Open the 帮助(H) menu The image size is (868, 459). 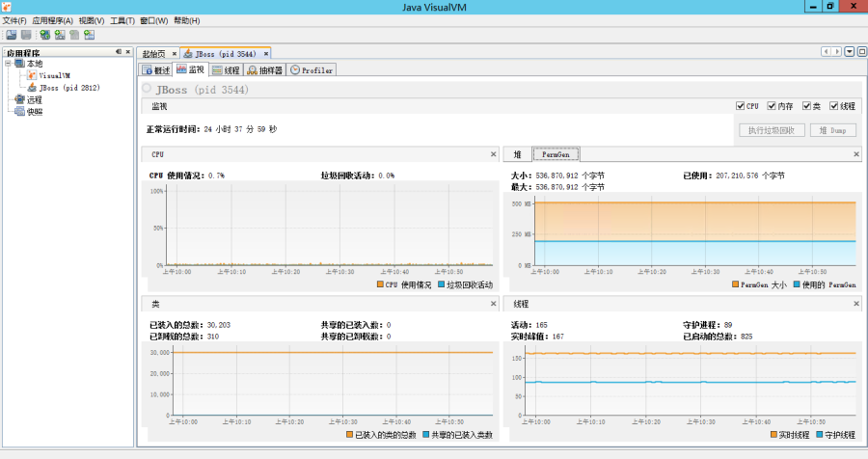click(186, 20)
